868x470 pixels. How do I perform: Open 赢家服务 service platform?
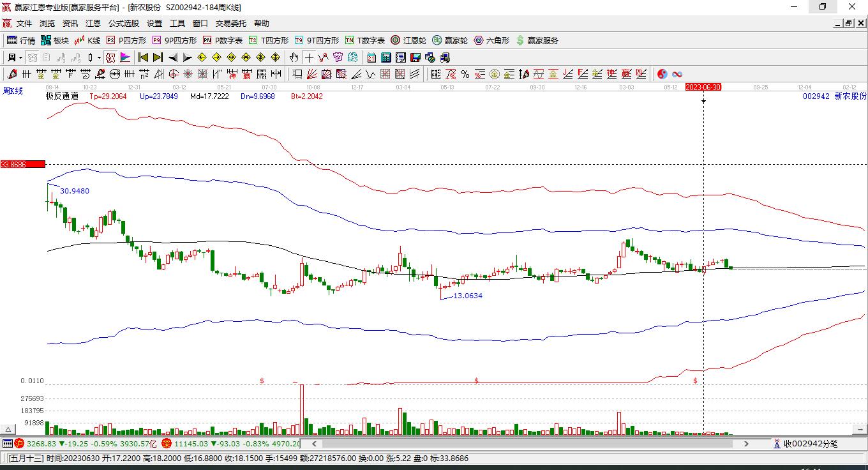click(537, 40)
